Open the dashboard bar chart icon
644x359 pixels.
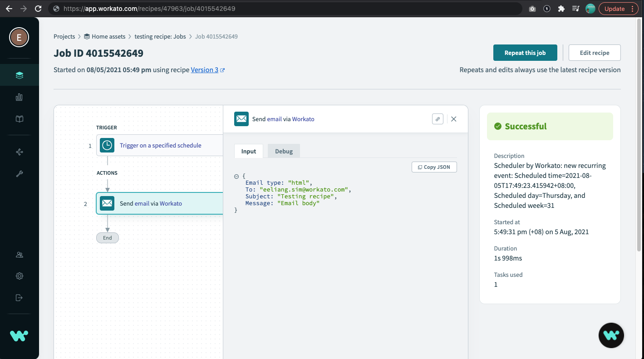(19, 97)
